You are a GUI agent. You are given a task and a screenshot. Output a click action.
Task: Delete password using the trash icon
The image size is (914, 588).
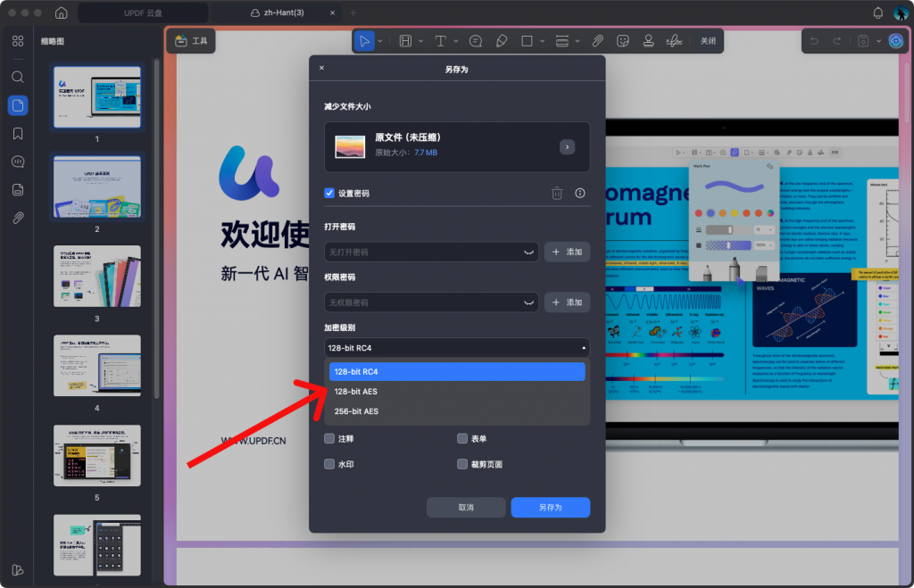(x=557, y=193)
